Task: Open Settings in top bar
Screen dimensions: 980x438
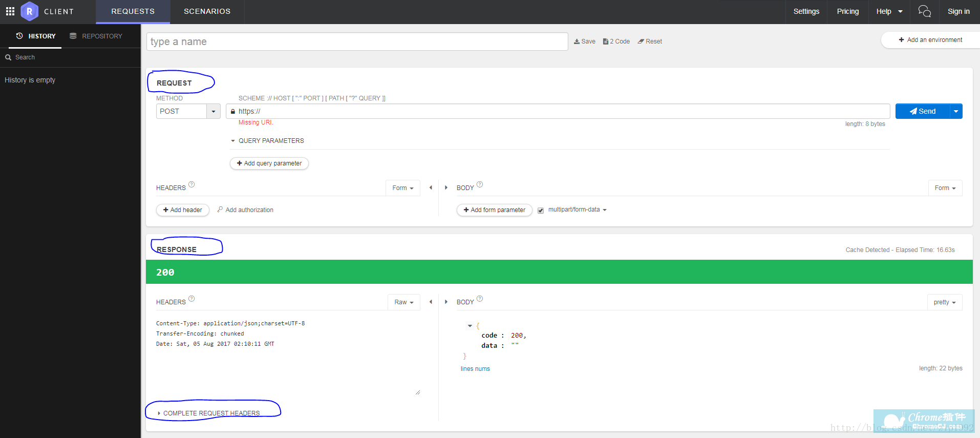Action: [806, 11]
